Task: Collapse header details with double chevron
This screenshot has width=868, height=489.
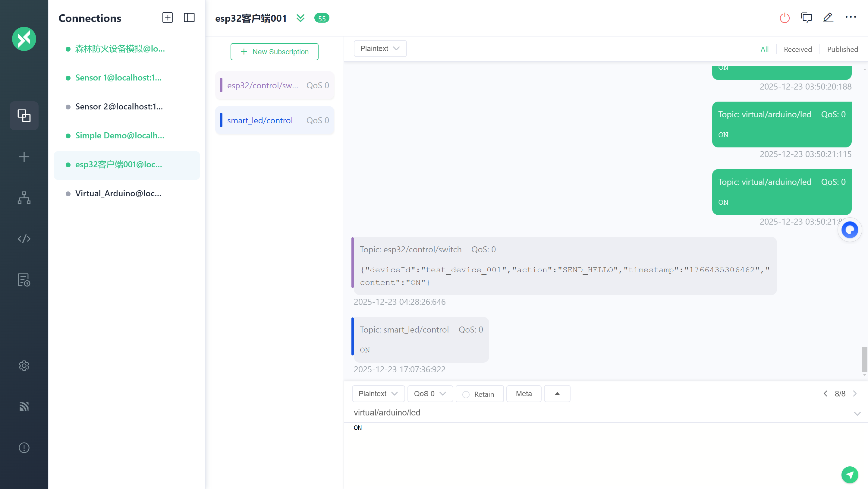Action: click(300, 18)
